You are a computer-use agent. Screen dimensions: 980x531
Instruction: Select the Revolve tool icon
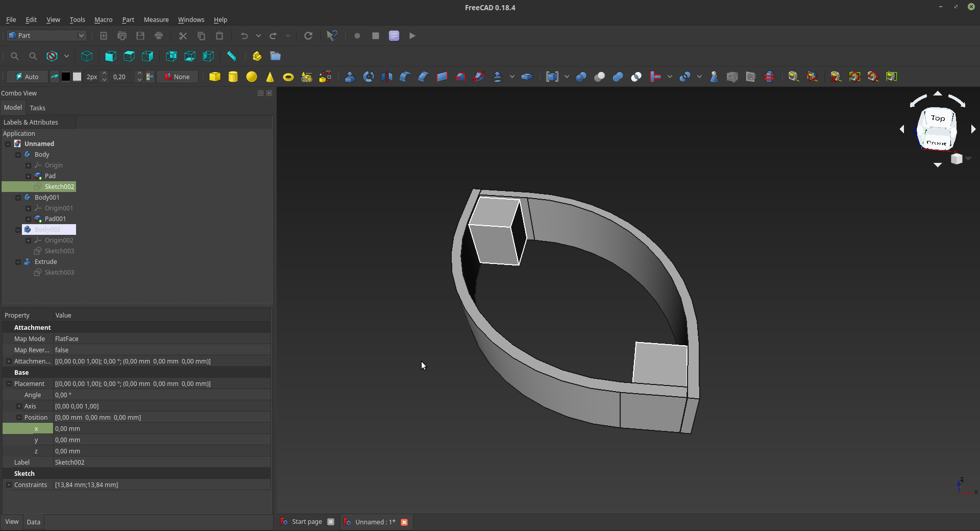(368, 77)
